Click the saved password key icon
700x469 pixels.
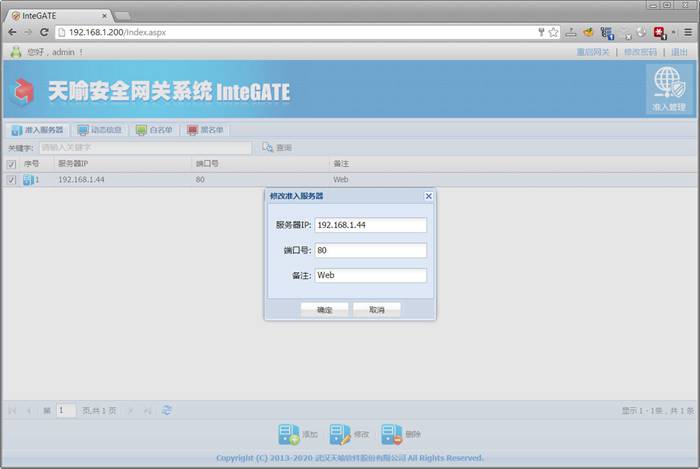[541, 32]
